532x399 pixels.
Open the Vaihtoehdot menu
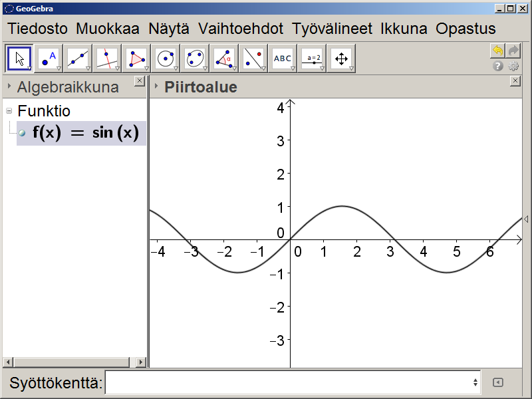click(x=241, y=29)
